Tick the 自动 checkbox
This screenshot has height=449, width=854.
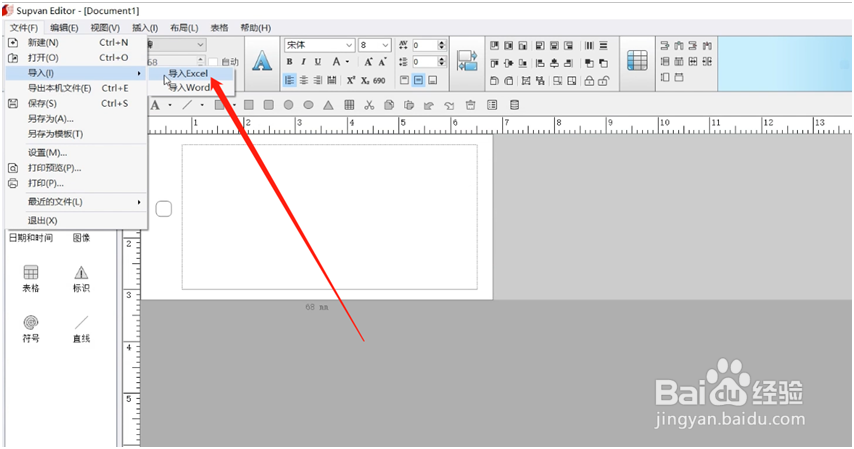(214, 62)
